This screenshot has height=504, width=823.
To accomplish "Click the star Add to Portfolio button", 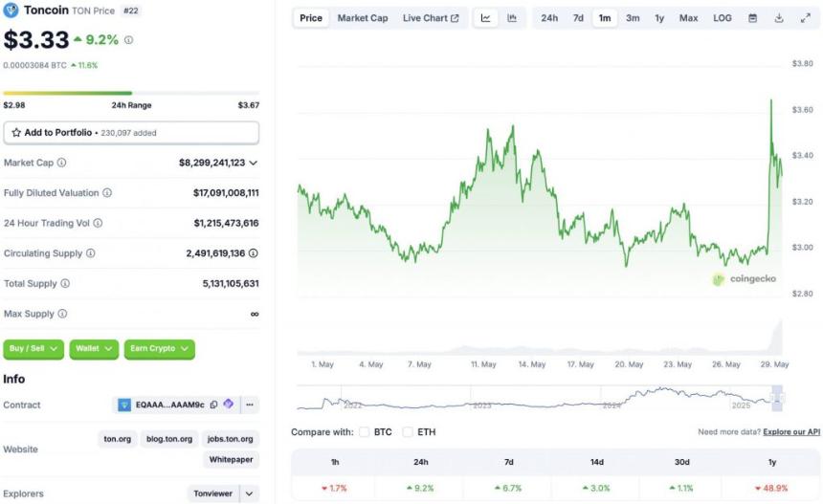I will tap(131, 133).
